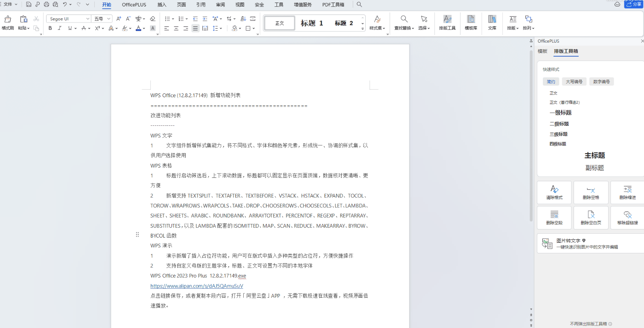Screen dimensions: 644x328
Task: Open the paragraph shading fill color button
Action: pyautogui.click(x=234, y=28)
